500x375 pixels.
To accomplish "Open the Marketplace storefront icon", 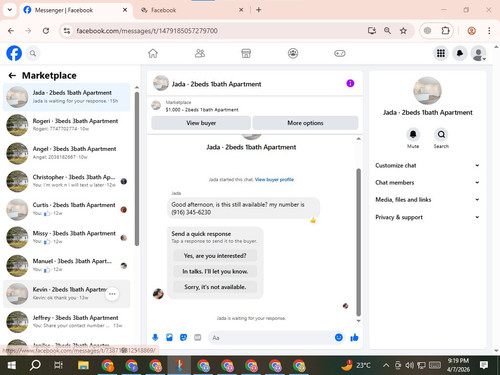I will point(246,53).
